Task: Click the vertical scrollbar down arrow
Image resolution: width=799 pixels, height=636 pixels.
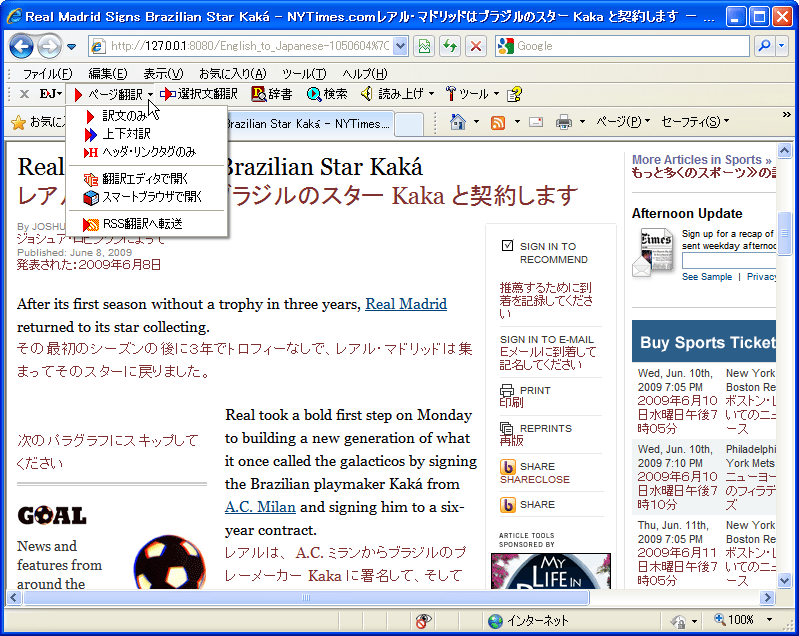Action: tap(784, 580)
